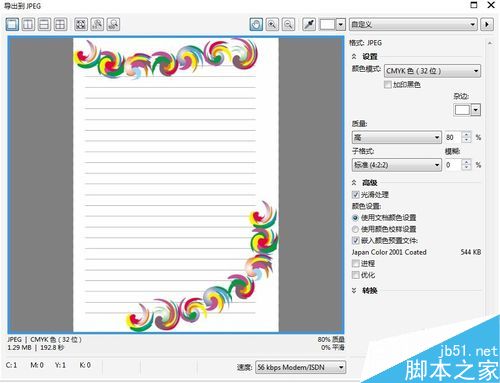
Task: Click the 'JPEG | CMYK 色 (32 位)' status text
Action: [x=44, y=340]
